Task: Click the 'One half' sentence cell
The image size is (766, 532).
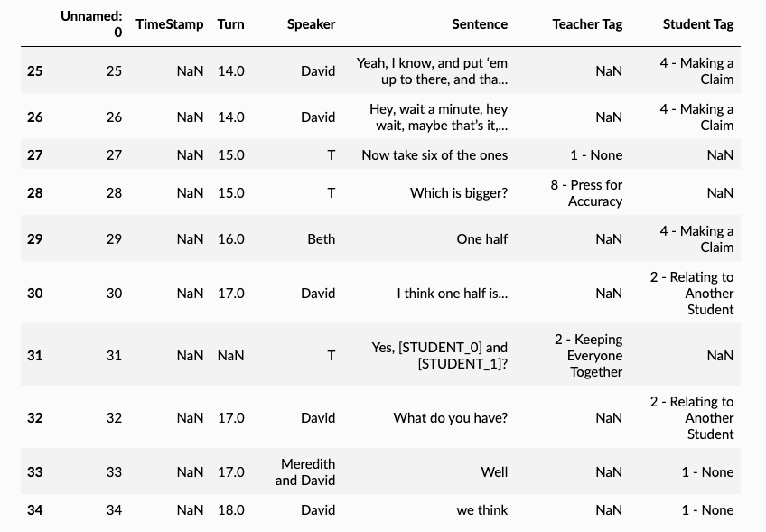Action: [481, 239]
